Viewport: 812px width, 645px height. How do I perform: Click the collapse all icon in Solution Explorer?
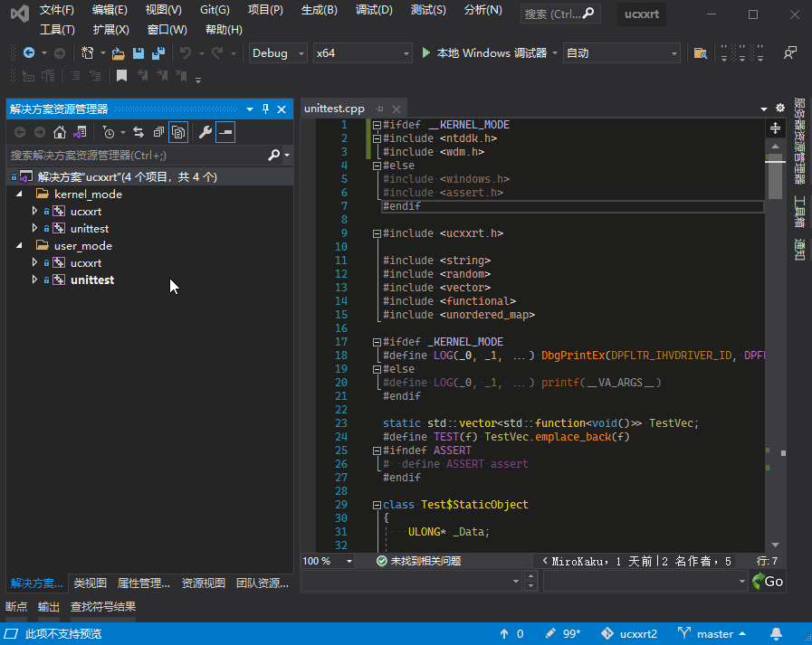click(158, 132)
